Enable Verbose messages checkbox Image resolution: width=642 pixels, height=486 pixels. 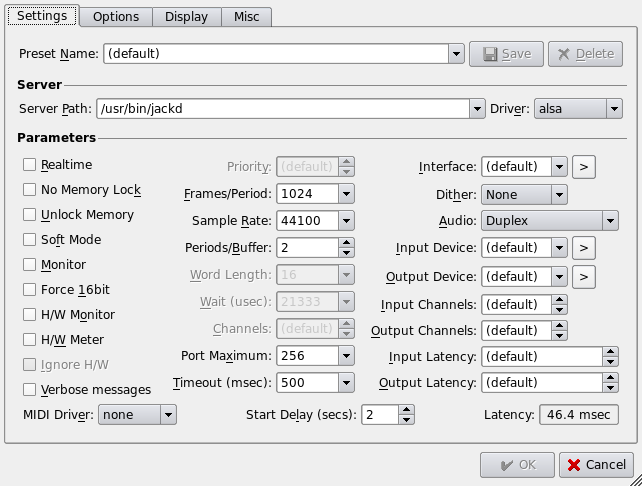pos(30,390)
